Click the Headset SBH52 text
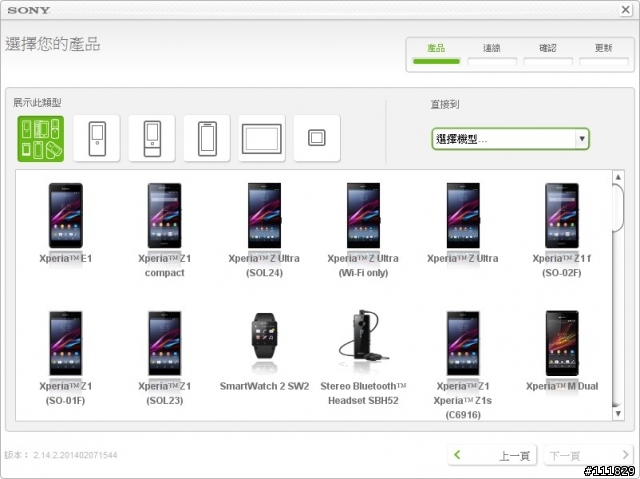 click(363, 401)
